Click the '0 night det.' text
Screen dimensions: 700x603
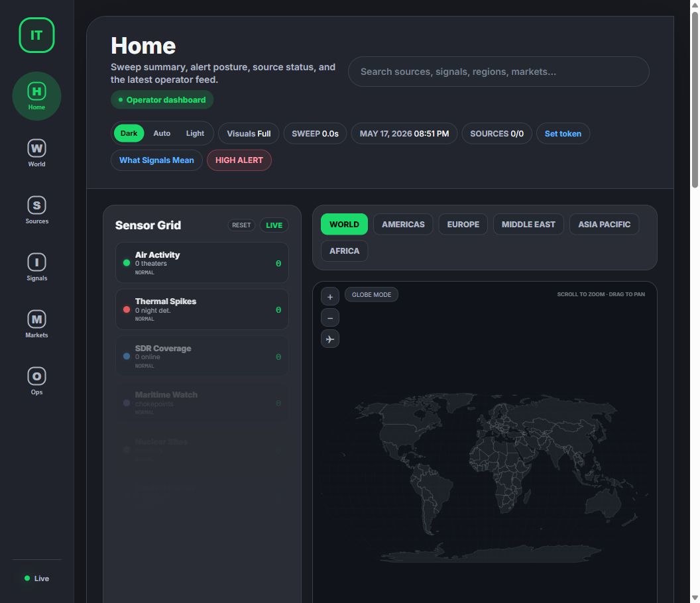point(152,311)
